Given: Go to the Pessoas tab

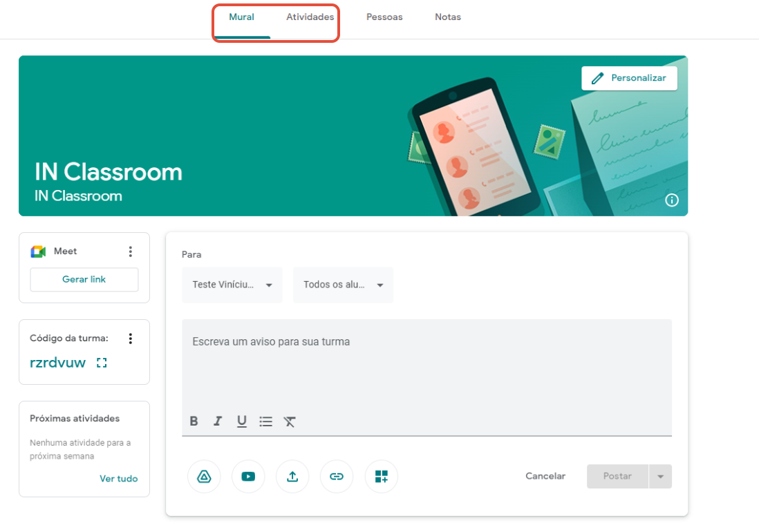Looking at the screenshot, I should (x=384, y=17).
